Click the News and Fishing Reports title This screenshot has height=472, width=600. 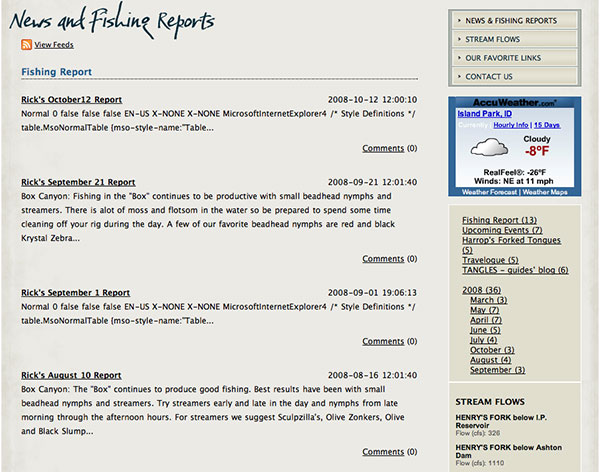112,21
